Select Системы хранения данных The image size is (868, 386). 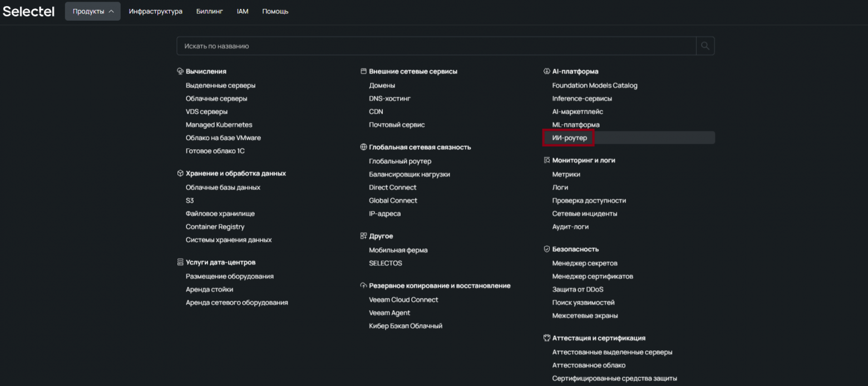(229, 240)
